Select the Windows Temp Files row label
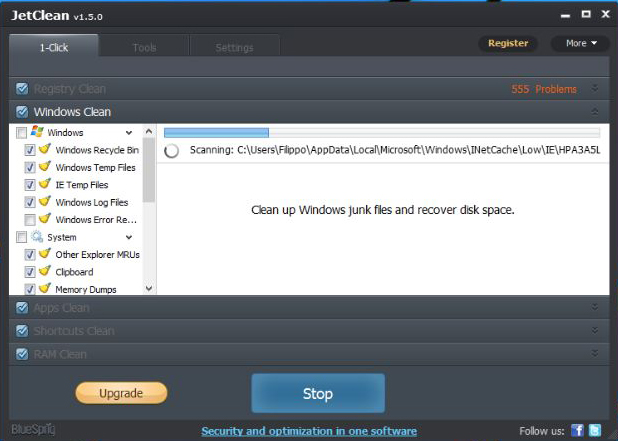This screenshot has height=441, width=618. [x=95, y=167]
